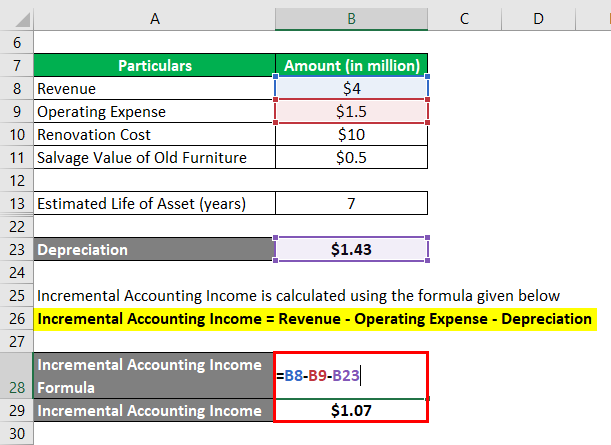The height and width of the screenshot is (445, 611).
Task: Click the Select All corner triangle
Action: tap(23, 20)
